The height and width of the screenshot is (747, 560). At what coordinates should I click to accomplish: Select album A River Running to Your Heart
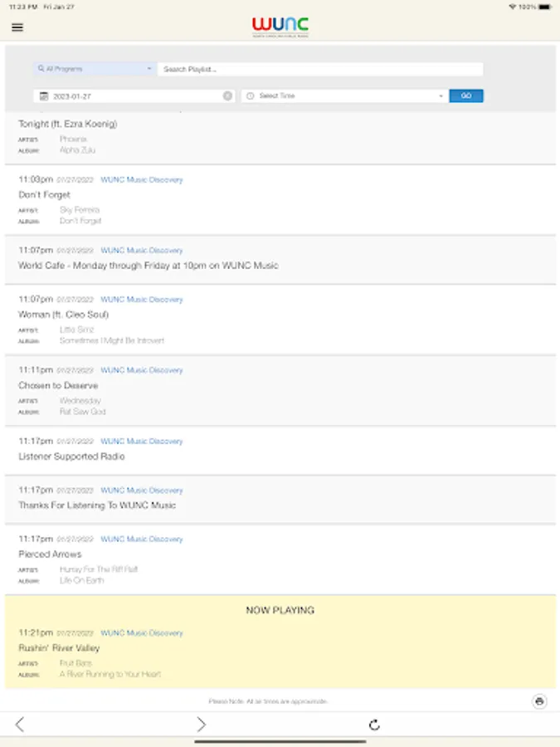coord(110,674)
